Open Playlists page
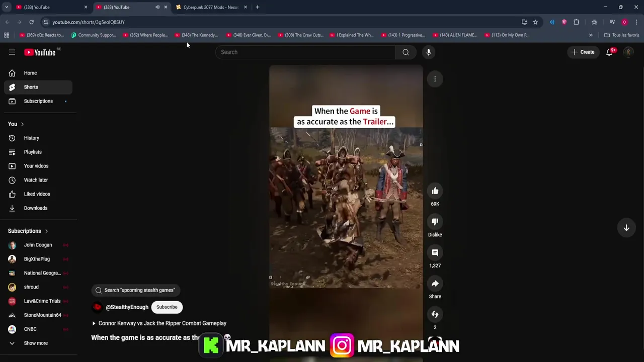The height and width of the screenshot is (362, 644). point(38,152)
